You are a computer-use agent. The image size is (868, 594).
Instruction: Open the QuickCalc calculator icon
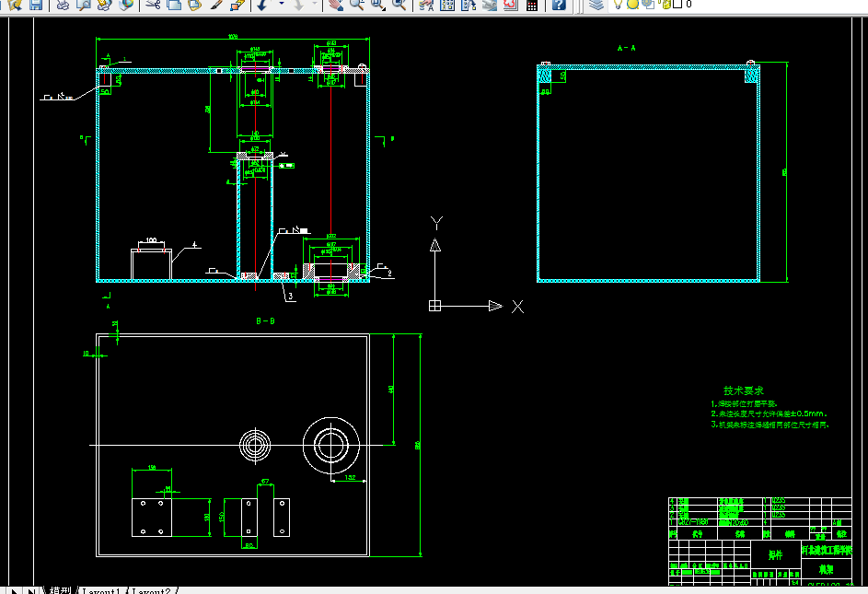click(x=531, y=5)
